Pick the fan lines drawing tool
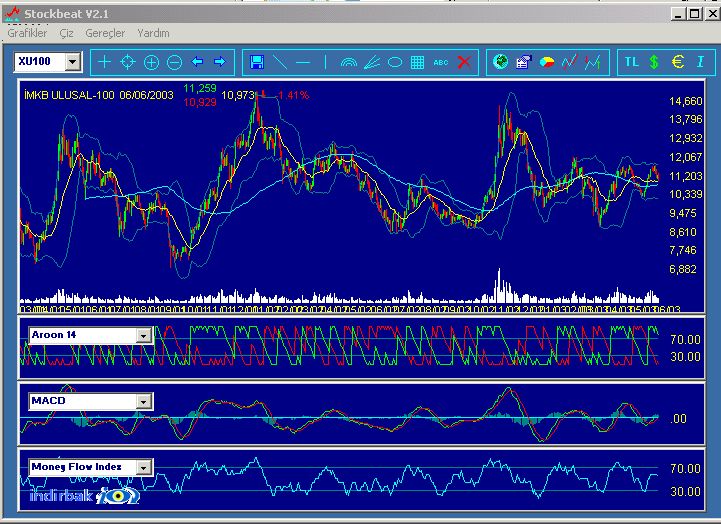Image resolution: width=721 pixels, height=524 pixels. (372, 62)
